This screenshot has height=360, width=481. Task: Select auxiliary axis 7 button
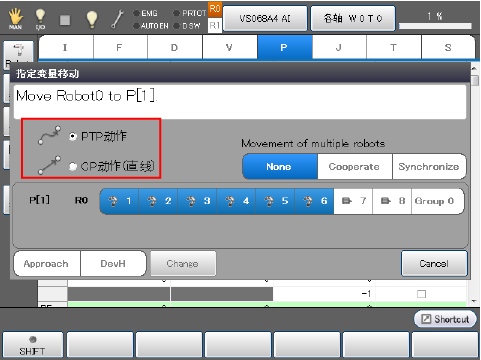pos(353,201)
